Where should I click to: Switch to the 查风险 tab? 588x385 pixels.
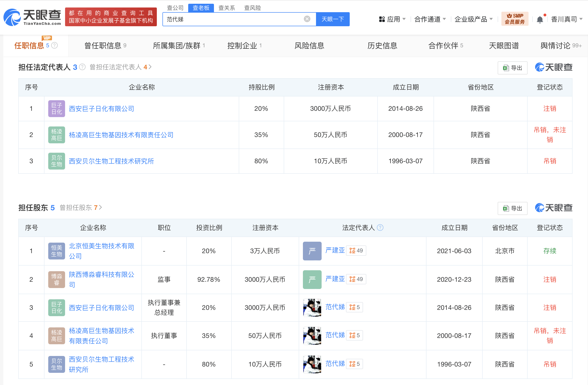(253, 8)
